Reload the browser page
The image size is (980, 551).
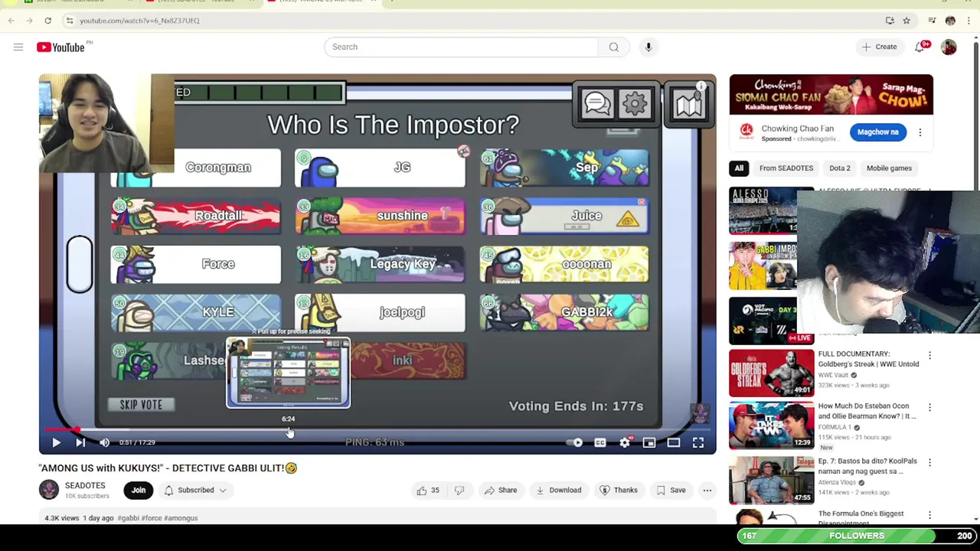tap(47, 21)
